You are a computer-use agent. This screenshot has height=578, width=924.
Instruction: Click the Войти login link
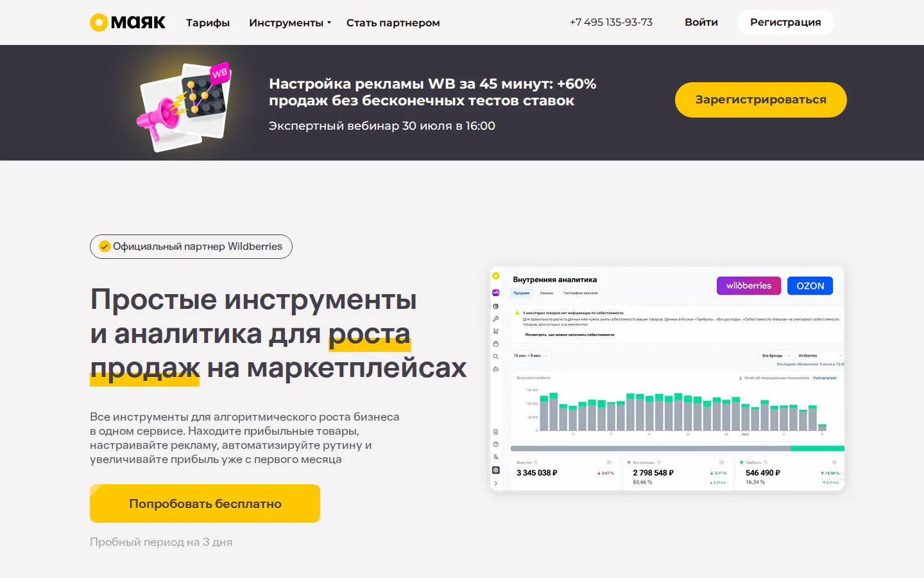(701, 22)
